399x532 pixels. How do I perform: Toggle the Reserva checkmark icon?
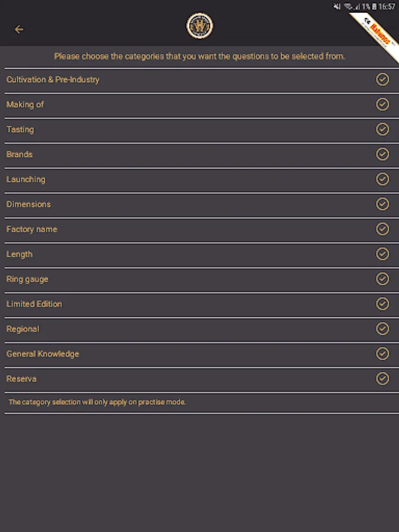[x=382, y=379]
